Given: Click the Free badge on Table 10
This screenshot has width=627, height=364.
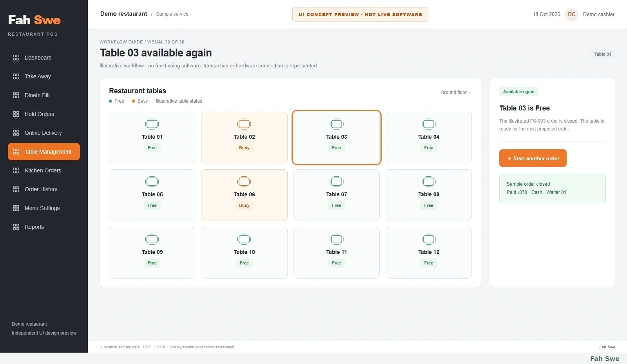Looking at the screenshot, I should pos(244,263).
